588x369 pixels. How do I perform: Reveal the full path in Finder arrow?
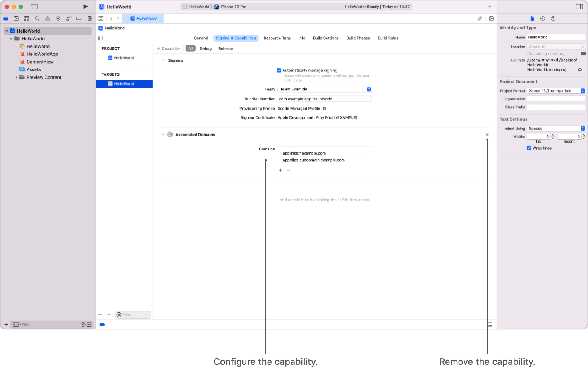(580, 70)
